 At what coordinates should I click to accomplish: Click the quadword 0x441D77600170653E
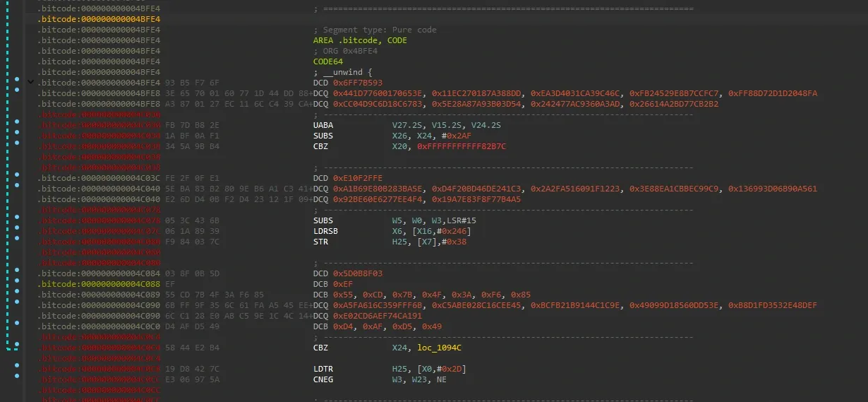pyautogui.click(x=378, y=93)
